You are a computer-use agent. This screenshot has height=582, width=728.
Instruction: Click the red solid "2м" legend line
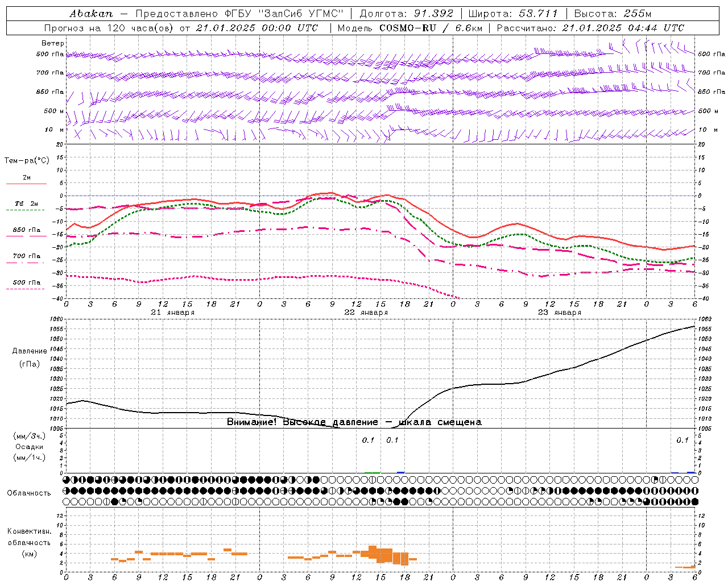(x=26, y=184)
